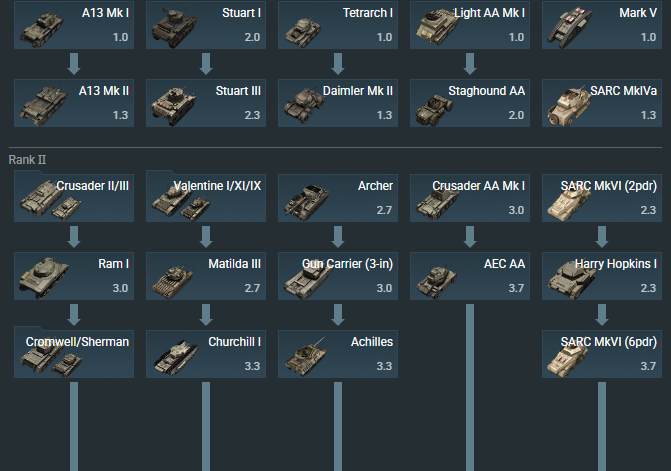
Task: Open the Daimler Mk II card
Action: click(x=338, y=103)
